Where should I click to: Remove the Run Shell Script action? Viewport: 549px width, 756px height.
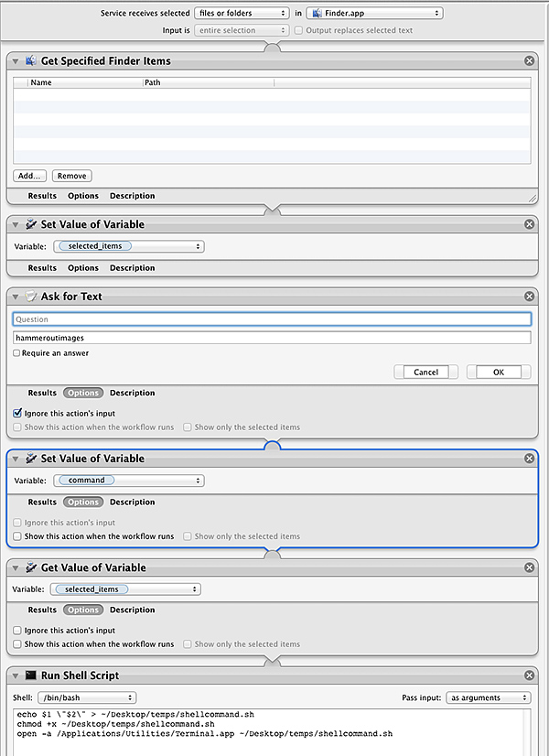click(x=529, y=675)
